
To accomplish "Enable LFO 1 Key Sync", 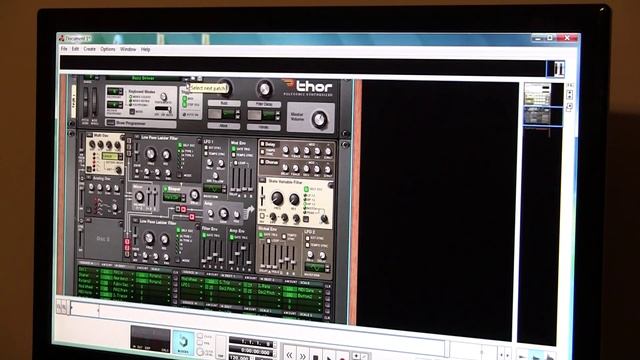I will pyautogui.click(x=207, y=148).
